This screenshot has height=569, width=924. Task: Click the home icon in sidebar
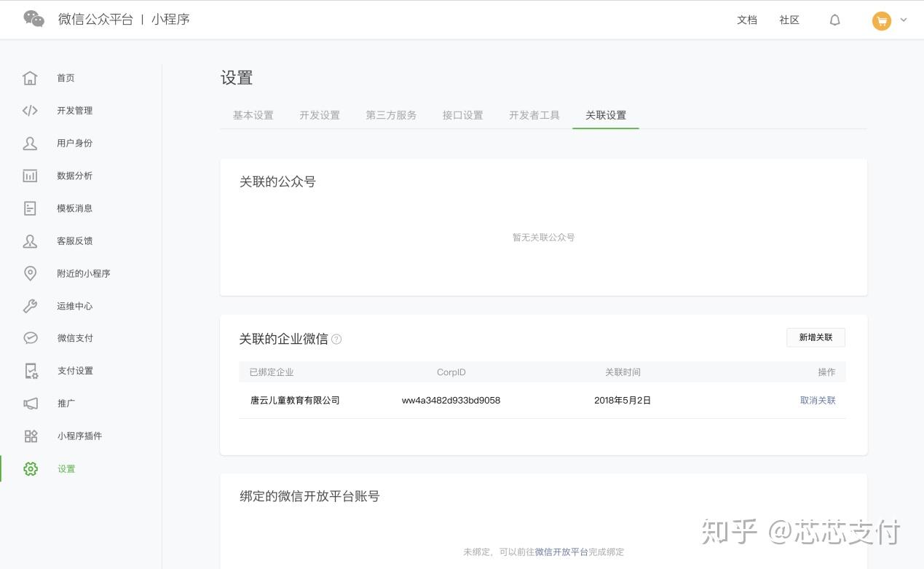(x=30, y=78)
